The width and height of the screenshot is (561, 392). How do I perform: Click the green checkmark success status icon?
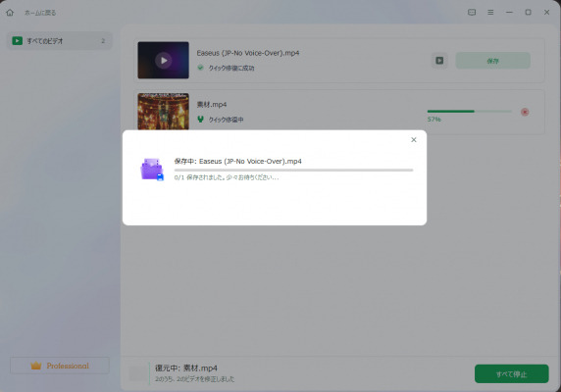[x=200, y=68]
